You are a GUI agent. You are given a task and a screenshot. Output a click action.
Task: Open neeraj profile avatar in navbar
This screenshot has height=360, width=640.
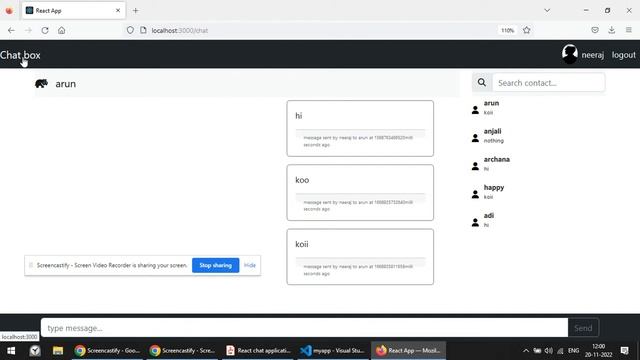point(570,54)
